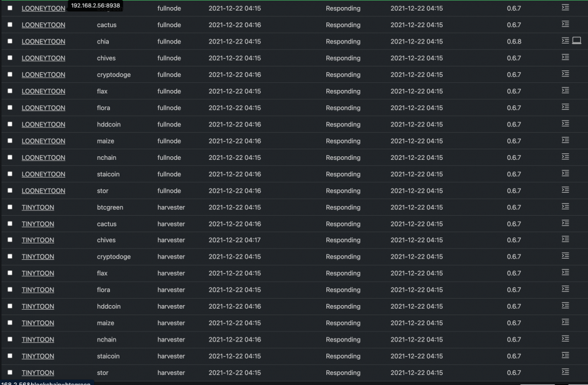The height and width of the screenshot is (385, 588).
Task: Open log icon for LOONEYTOON chia row
Action: 565,41
